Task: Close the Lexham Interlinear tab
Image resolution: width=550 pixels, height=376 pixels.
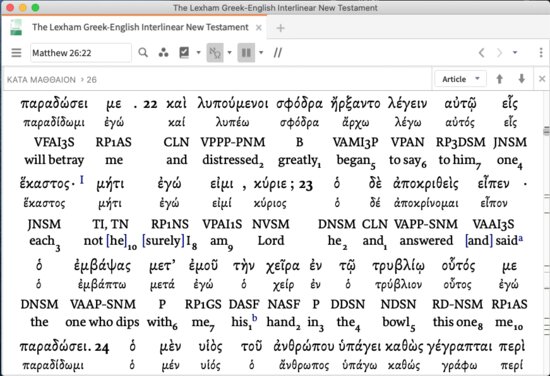Action: click(x=259, y=28)
